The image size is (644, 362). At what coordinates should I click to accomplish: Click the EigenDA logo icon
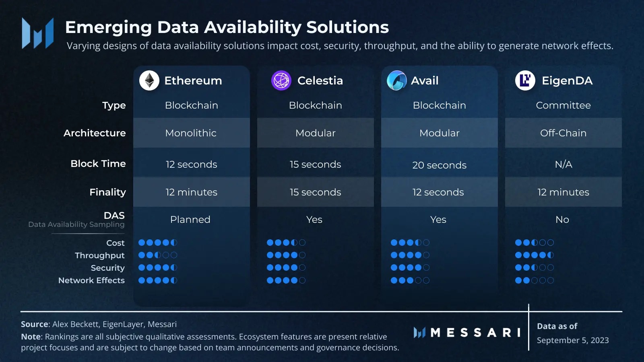(525, 80)
